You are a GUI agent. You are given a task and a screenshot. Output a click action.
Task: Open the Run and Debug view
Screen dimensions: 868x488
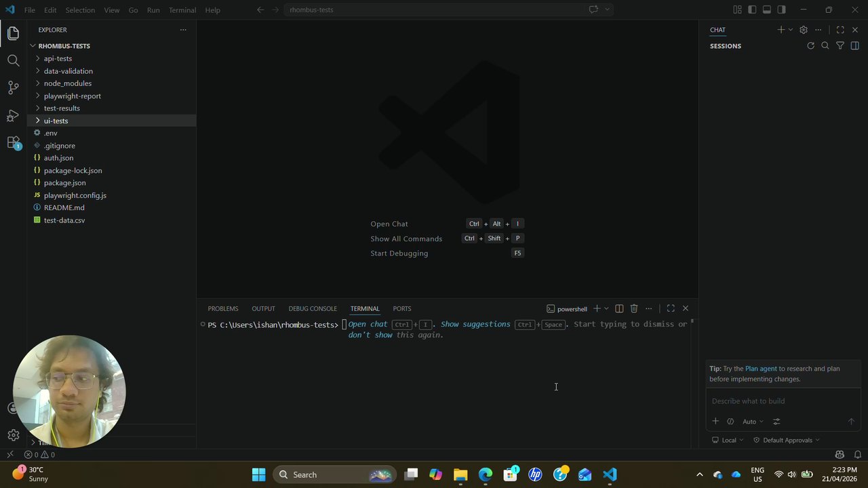(x=13, y=115)
